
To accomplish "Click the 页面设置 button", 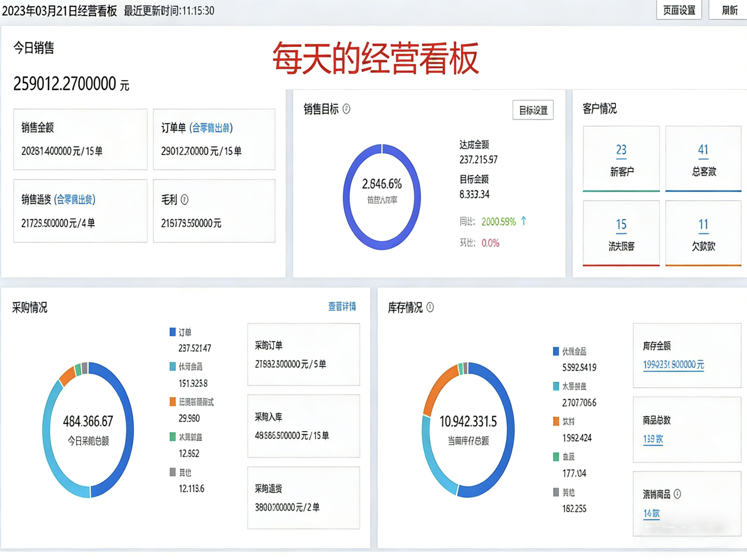I will 679,10.
